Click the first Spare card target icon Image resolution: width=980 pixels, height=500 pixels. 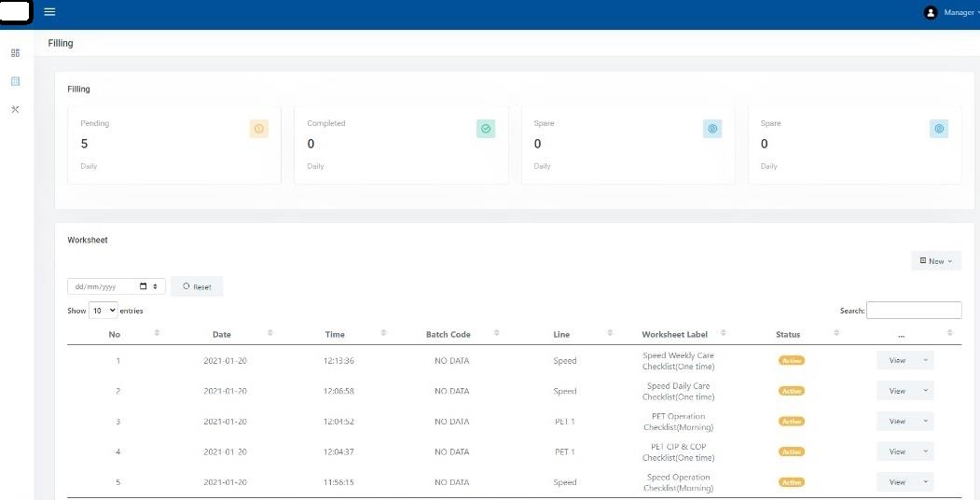[712, 129]
